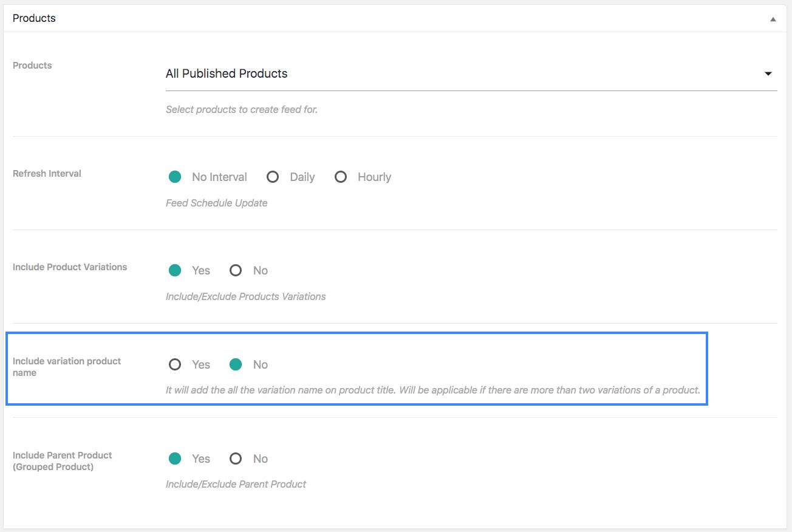Image resolution: width=792 pixels, height=532 pixels.
Task: Click the Products panel header title
Action: tap(34, 18)
